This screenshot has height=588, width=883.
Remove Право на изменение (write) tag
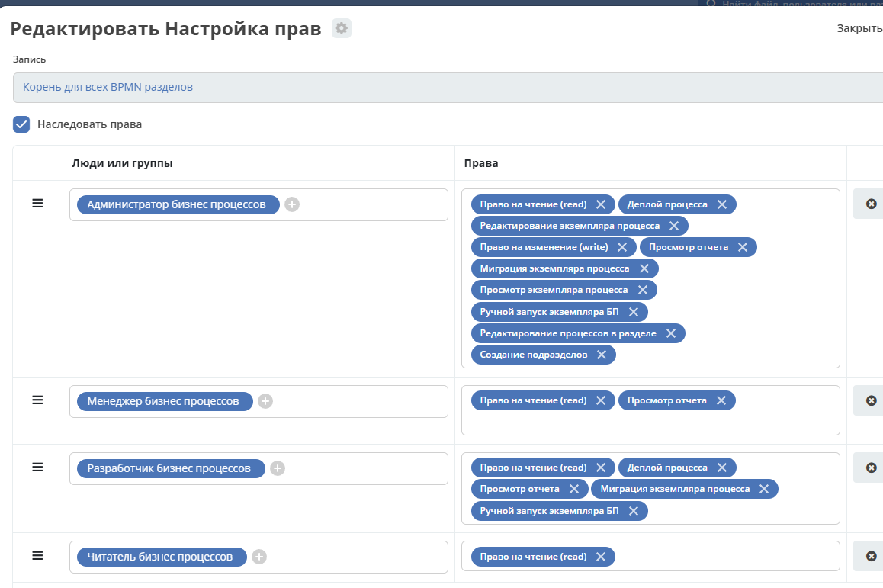(622, 247)
